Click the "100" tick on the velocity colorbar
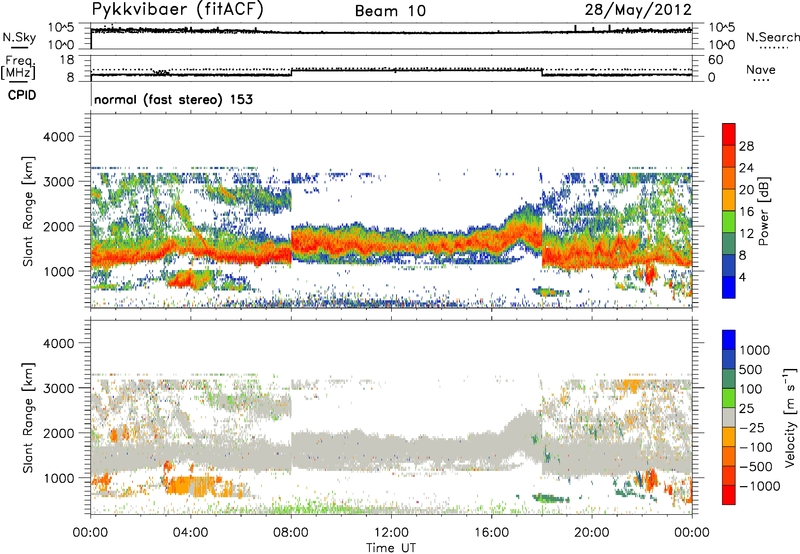800x554 pixels. point(751,389)
